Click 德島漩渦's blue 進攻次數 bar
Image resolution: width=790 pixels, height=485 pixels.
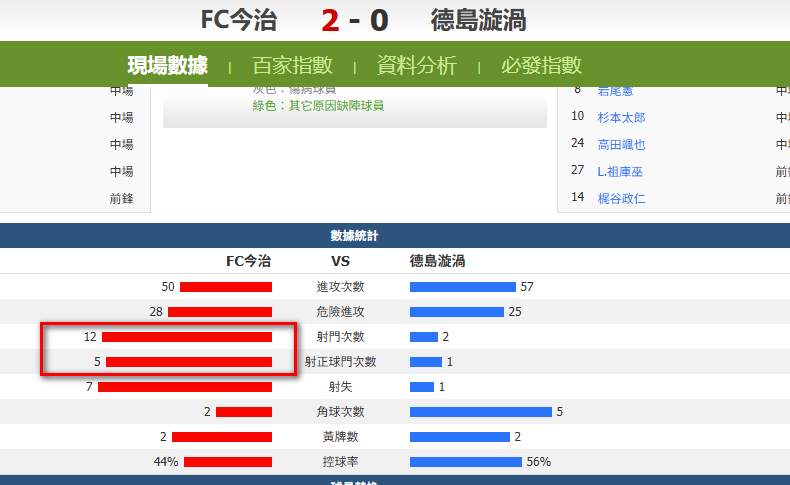point(462,287)
